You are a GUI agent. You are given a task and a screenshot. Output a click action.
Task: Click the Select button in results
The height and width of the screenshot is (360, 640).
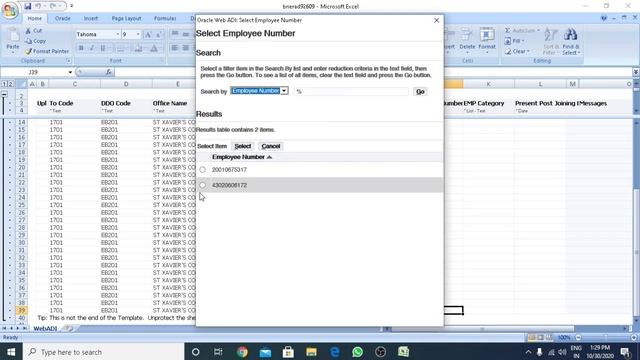(243, 146)
